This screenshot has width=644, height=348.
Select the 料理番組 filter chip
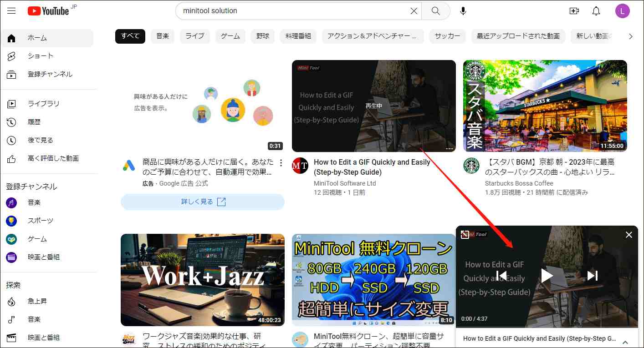298,36
